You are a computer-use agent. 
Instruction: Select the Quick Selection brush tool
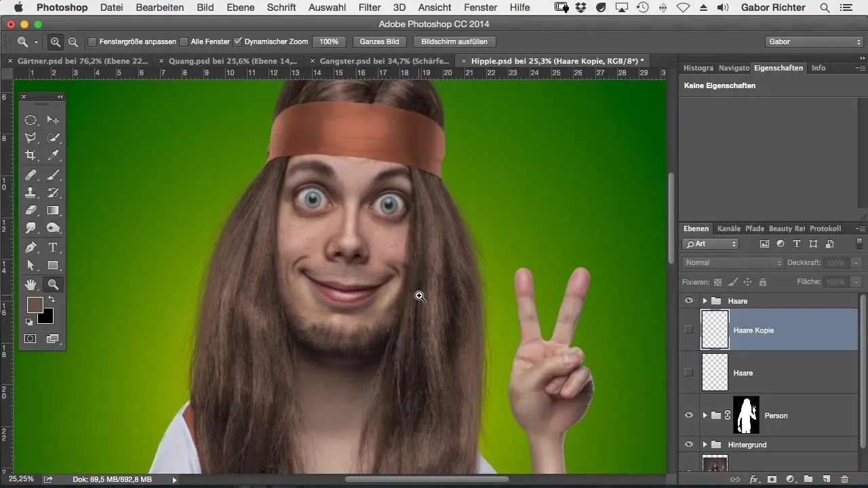[x=53, y=138]
